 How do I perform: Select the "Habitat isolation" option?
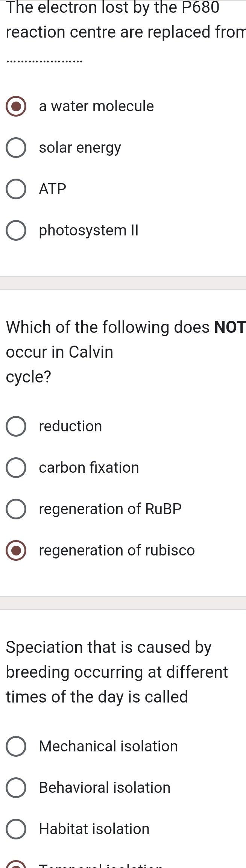(x=16, y=829)
